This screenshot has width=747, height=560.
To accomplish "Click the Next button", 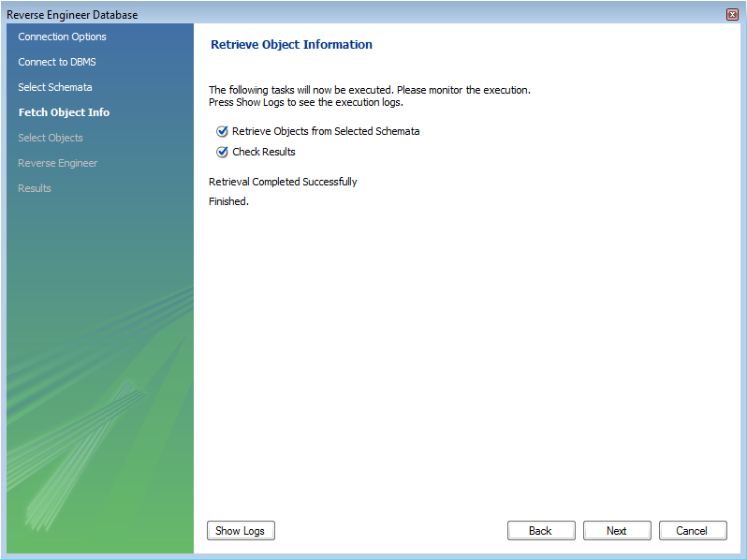I will point(616,531).
